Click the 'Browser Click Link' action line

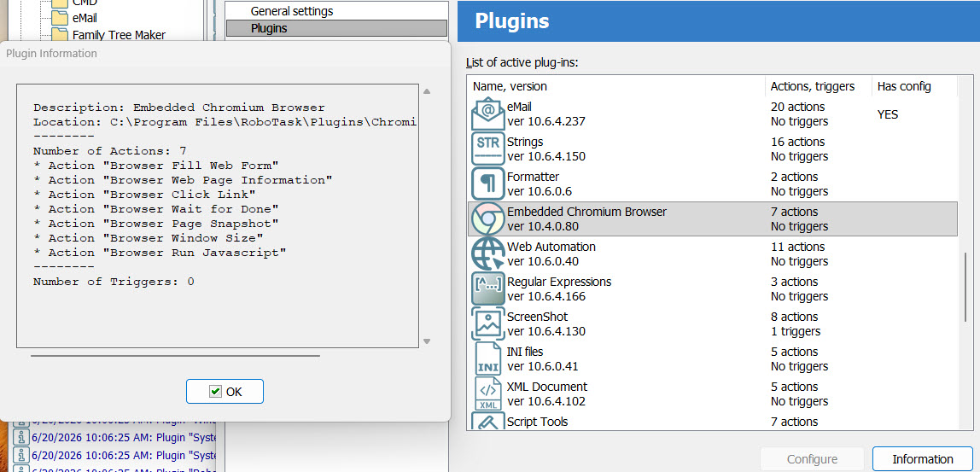click(144, 195)
